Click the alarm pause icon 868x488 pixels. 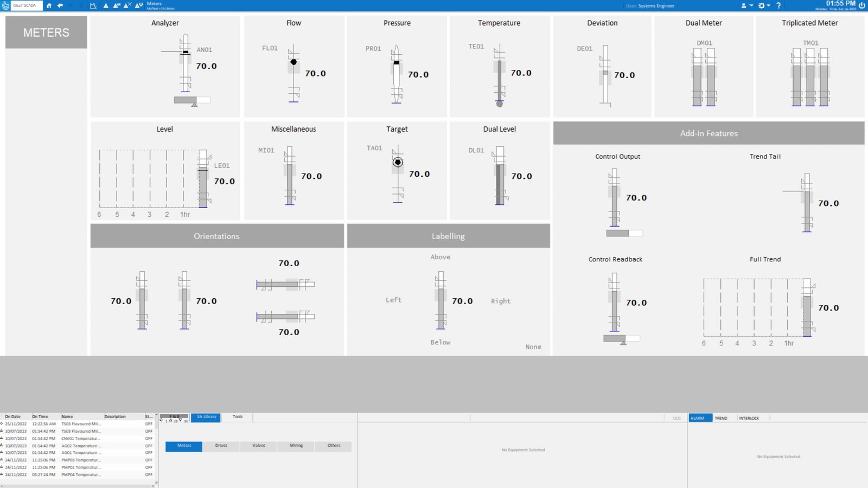[116, 5]
